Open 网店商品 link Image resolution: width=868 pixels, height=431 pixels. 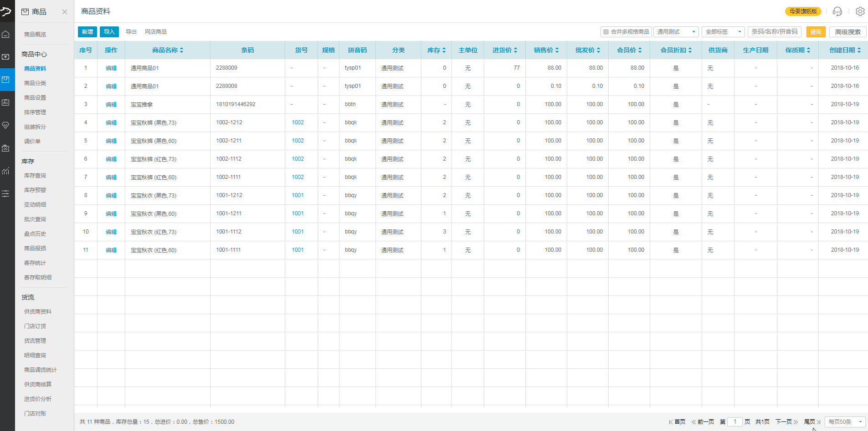(x=156, y=32)
